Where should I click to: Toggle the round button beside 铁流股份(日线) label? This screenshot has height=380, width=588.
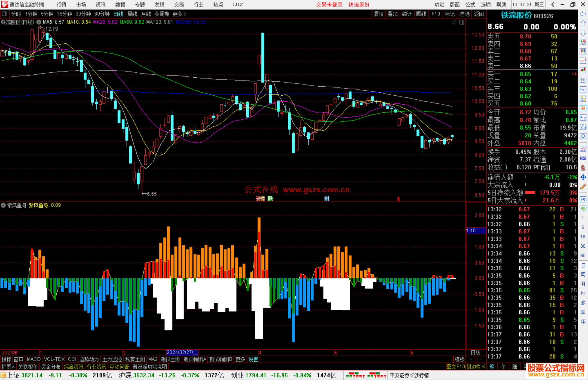click(x=39, y=22)
